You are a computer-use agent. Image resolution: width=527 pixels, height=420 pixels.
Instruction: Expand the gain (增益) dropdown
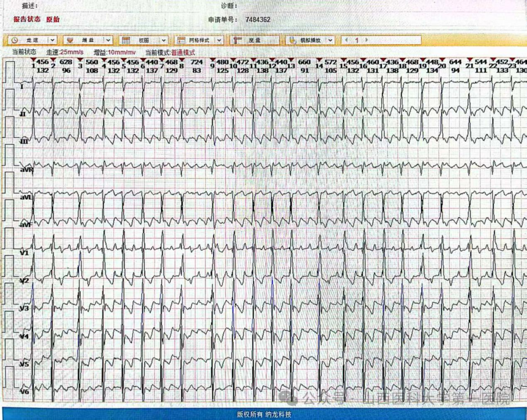(108, 40)
